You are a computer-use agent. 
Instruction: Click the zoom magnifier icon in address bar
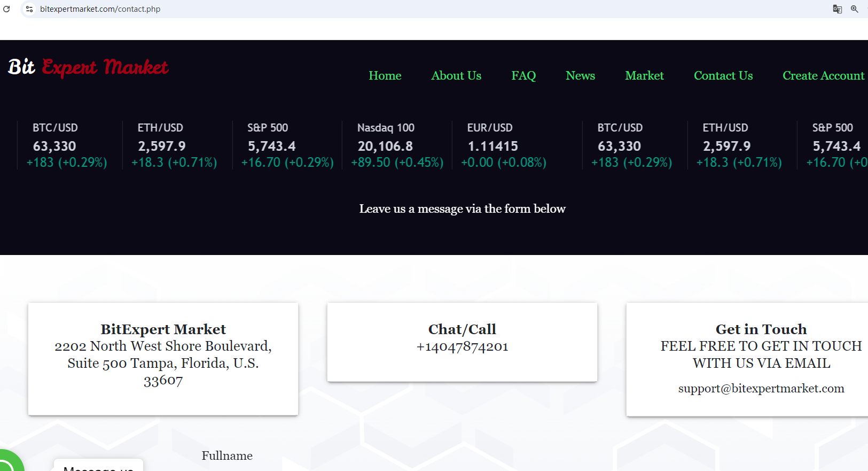pos(855,9)
